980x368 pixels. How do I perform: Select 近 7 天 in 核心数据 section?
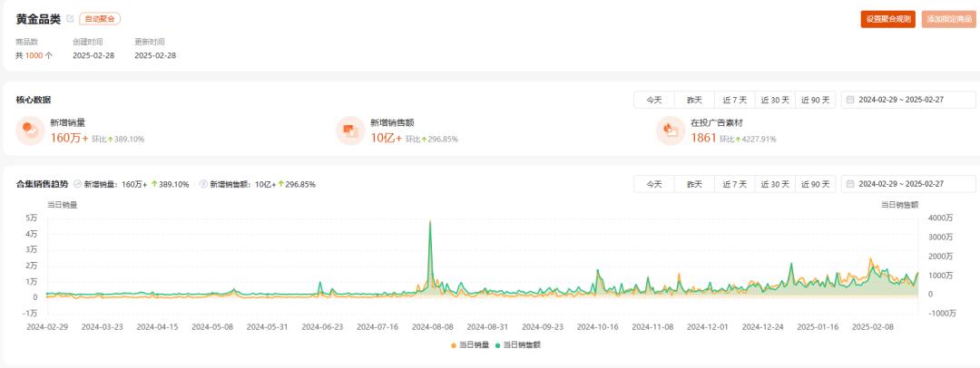point(734,100)
